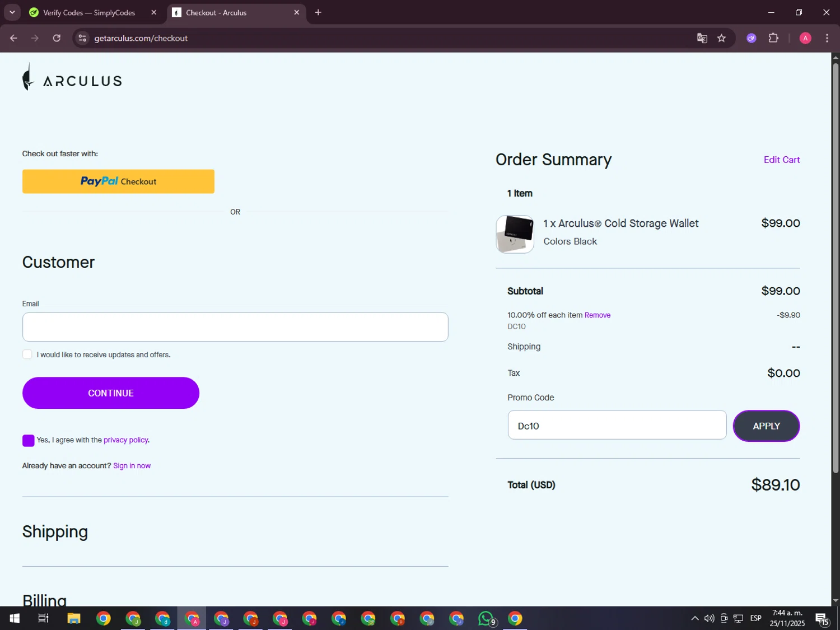Open the volume control in the tray
The width and height of the screenshot is (840, 630).
point(709,618)
